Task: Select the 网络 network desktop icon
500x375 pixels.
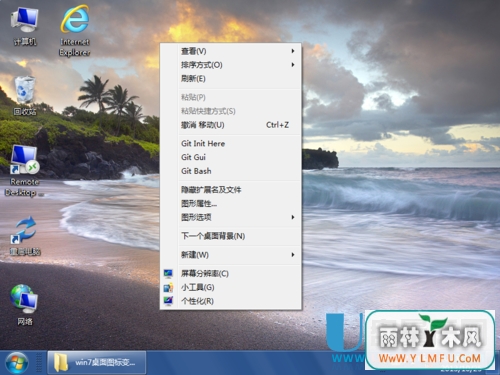Action: [x=25, y=305]
